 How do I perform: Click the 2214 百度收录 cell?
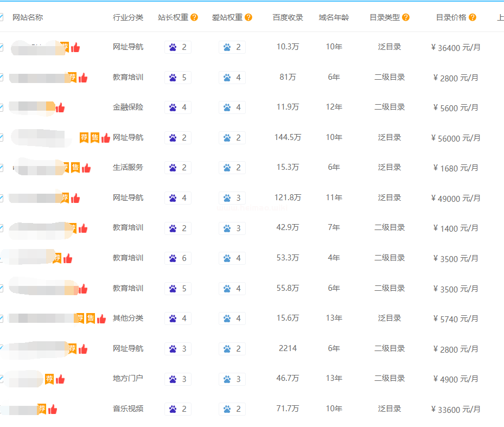tap(288, 348)
